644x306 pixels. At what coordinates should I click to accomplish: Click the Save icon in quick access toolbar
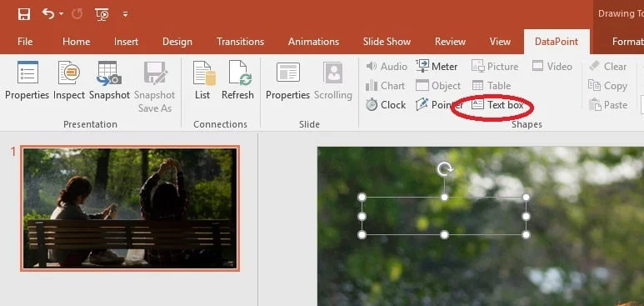click(x=24, y=14)
